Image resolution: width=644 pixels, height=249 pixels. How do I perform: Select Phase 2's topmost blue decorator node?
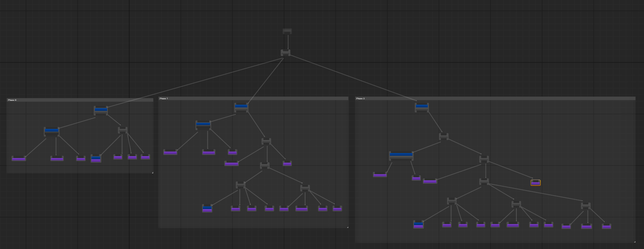pyautogui.click(x=422, y=107)
